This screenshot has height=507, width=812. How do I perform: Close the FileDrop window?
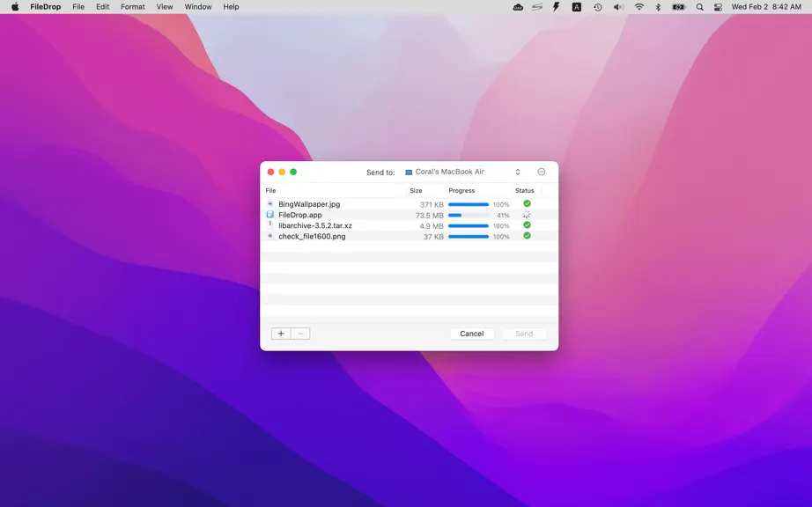coord(270,172)
